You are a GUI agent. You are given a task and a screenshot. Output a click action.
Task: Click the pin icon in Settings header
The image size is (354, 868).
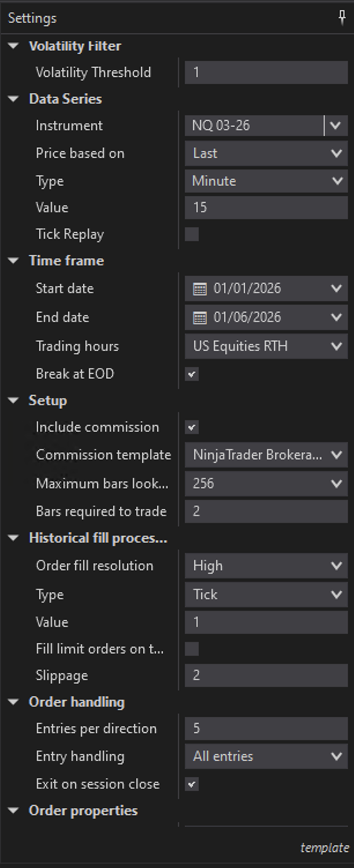pos(342,18)
